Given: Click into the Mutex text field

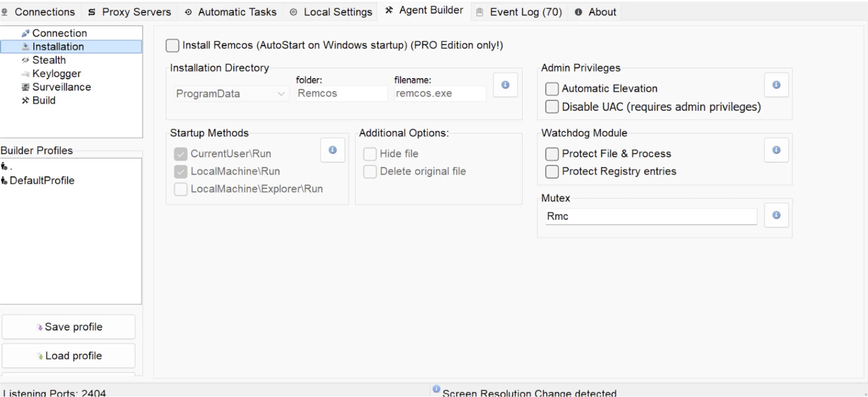Looking at the screenshot, I should pos(650,216).
